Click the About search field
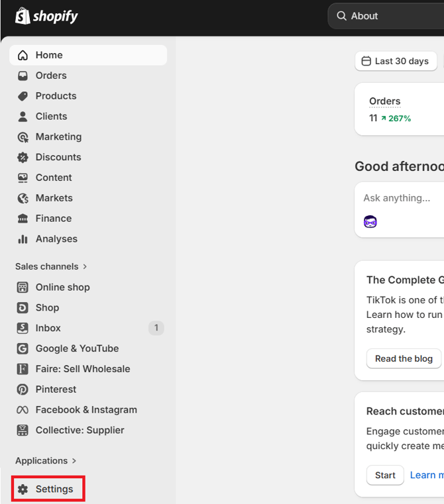444x504 pixels. [x=386, y=16]
